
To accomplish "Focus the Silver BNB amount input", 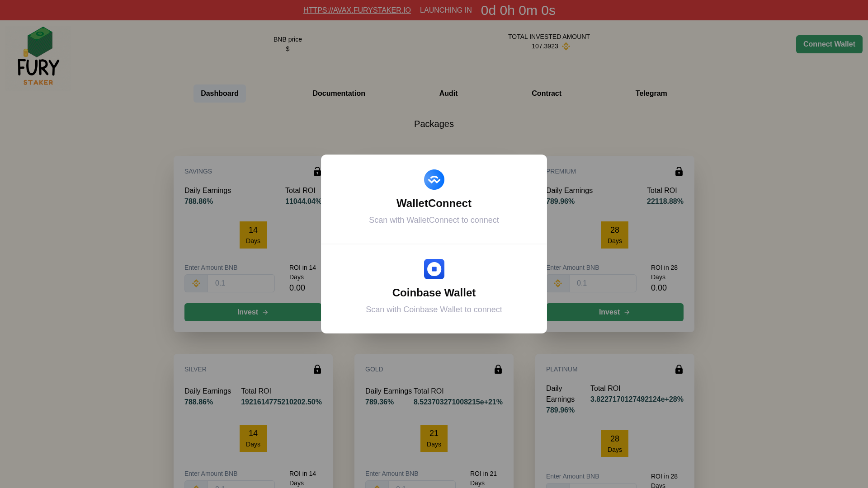I will click(x=241, y=484).
